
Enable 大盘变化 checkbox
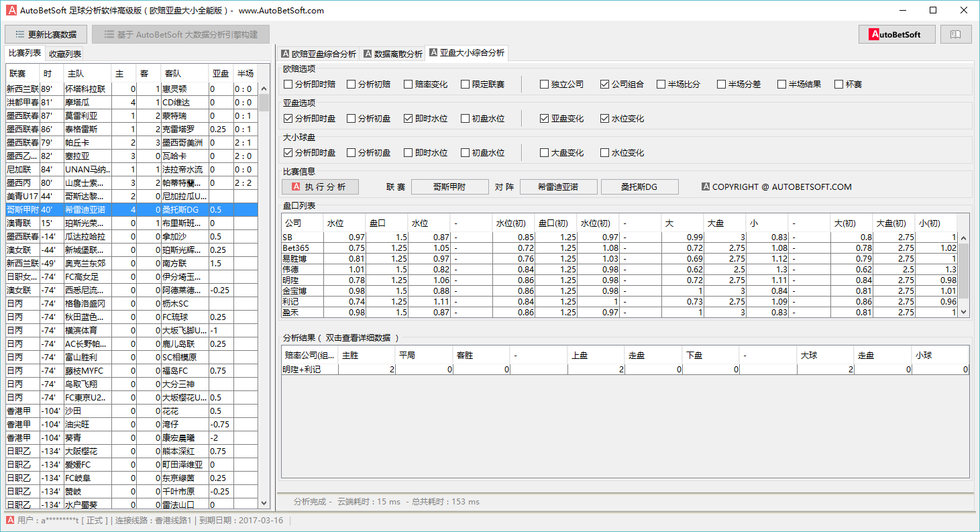(562, 153)
